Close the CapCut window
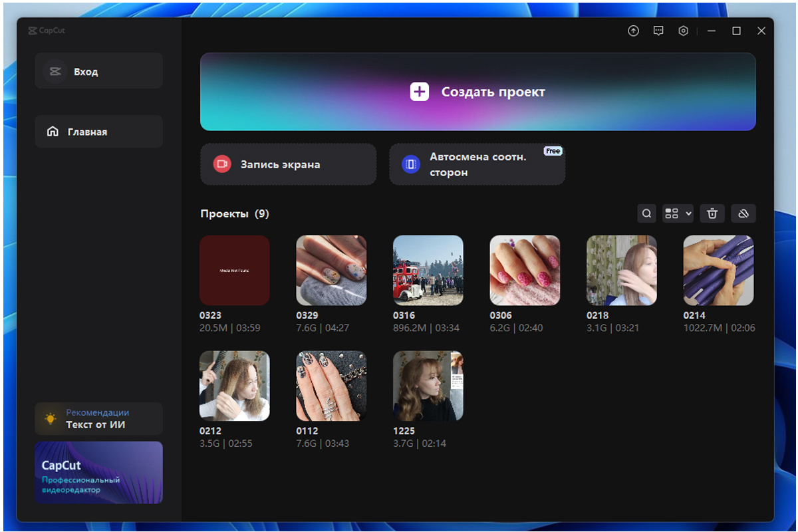 click(x=761, y=31)
